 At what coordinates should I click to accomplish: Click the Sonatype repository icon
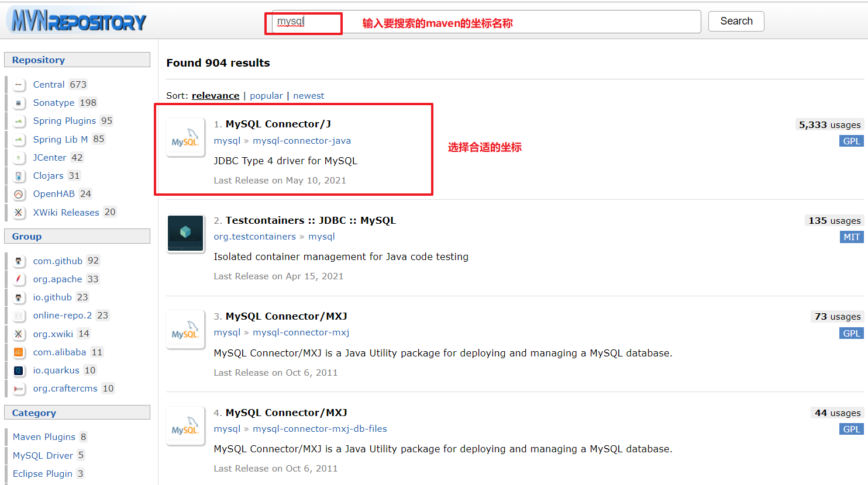coord(19,103)
